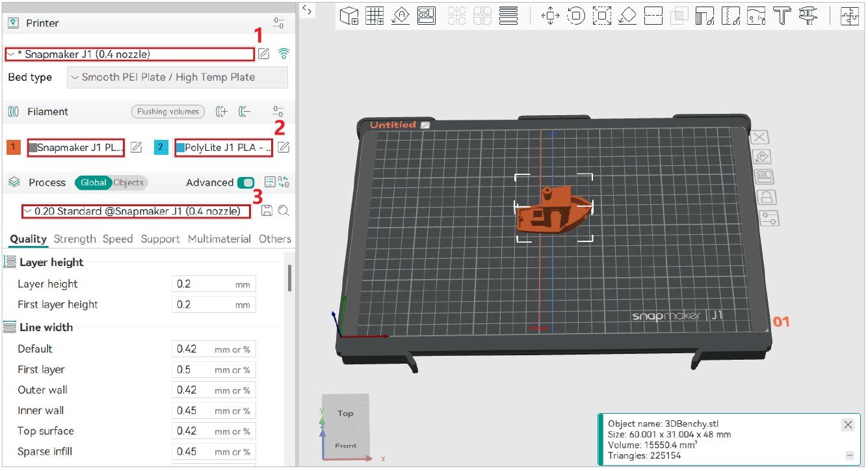Screen dimensions: 868x471
Task: Select the Cut tool
Action: click(653, 16)
